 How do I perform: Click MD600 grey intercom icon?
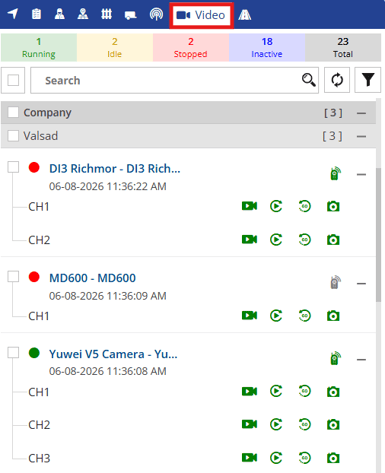[335, 283]
